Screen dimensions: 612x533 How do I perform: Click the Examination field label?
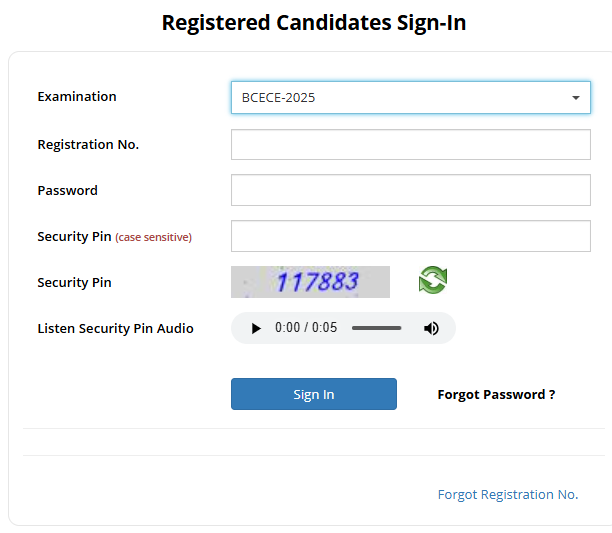77,96
